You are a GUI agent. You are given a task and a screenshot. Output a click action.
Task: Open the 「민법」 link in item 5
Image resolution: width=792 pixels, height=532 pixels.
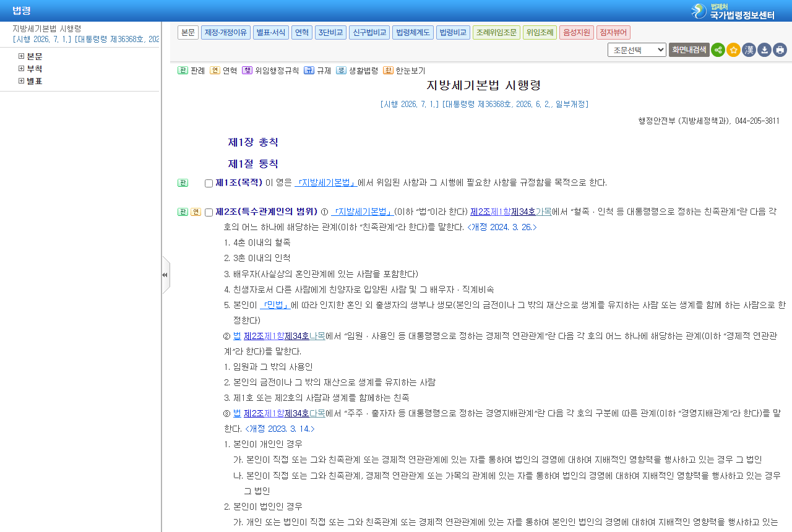click(x=275, y=305)
